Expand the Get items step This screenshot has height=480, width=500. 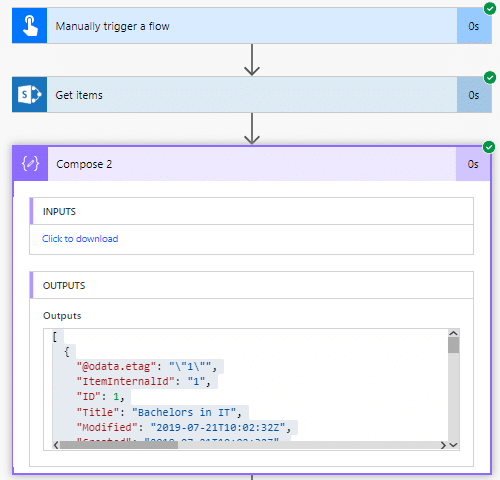pyautogui.click(x=252, y=95)
